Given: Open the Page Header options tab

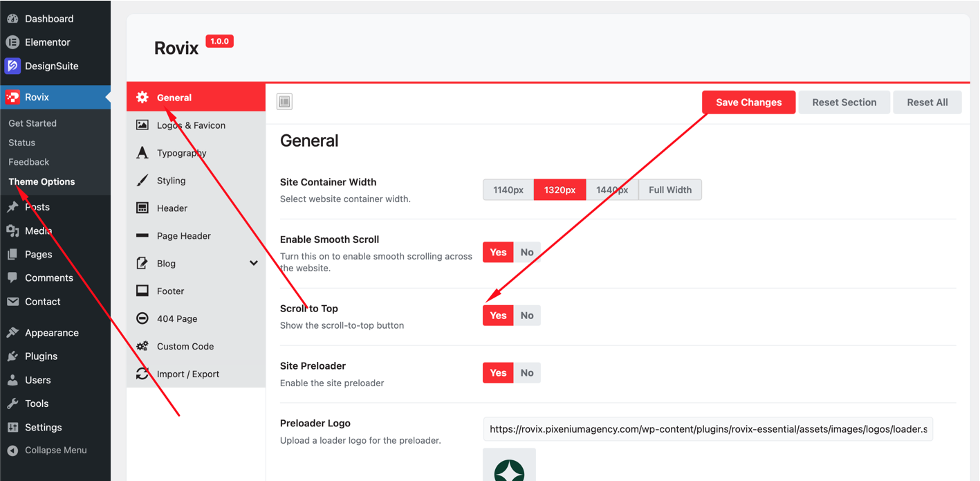Looking at the screenshot, I should [x=196, y=236].
